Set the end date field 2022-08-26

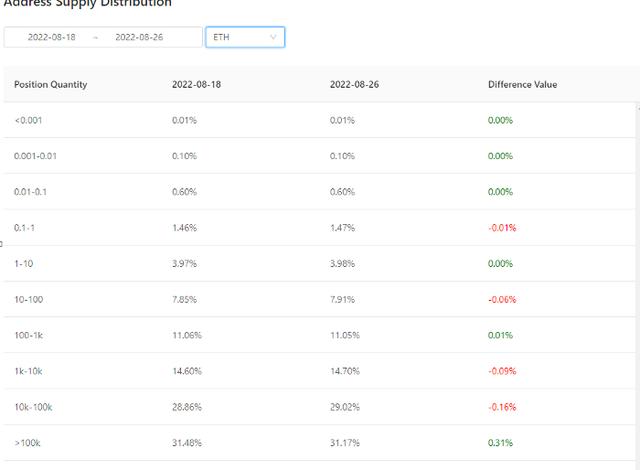(x=139, y=37)
